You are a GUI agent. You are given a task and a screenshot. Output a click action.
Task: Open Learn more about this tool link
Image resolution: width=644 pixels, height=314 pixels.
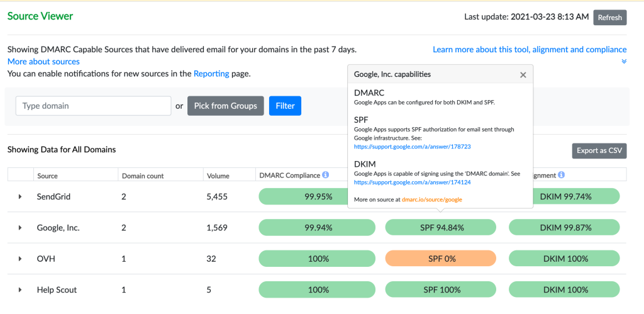pyautogui.click(x=530, y=50)
